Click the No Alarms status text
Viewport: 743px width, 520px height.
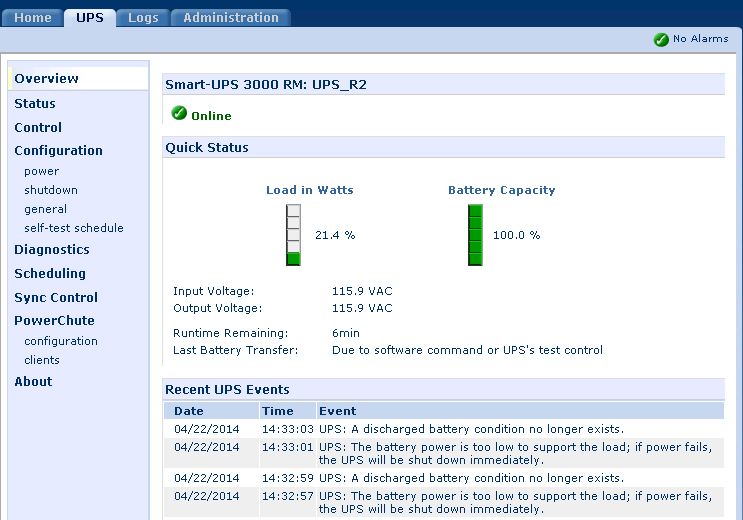700,39
